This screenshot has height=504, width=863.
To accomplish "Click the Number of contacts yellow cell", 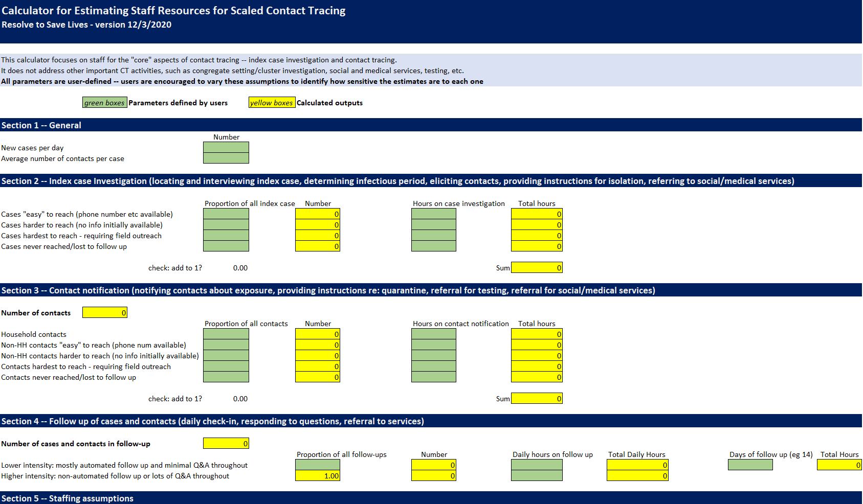I will point(104,312).
